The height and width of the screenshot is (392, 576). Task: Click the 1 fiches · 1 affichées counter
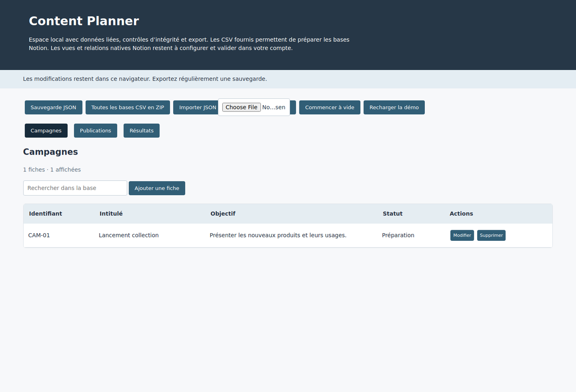(52, 169)
